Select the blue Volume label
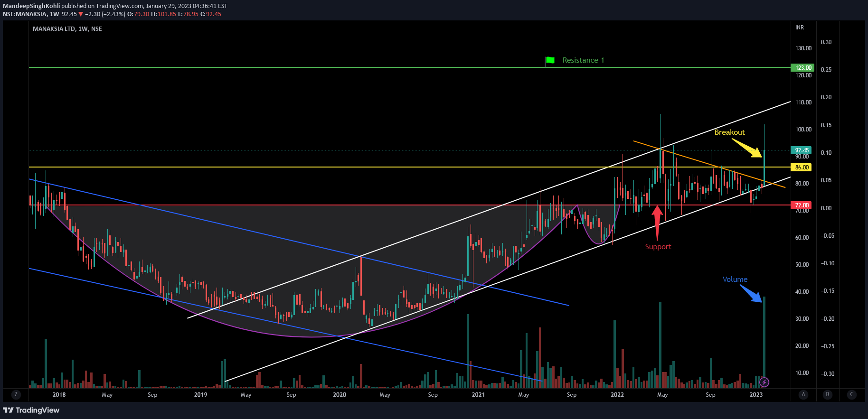 [735, 279]
